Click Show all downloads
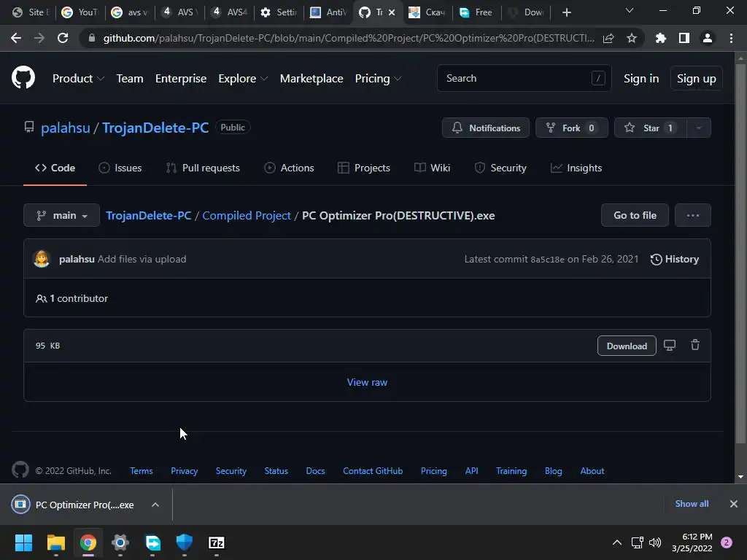This screenshot has width=747, height=560. point(692,504)
